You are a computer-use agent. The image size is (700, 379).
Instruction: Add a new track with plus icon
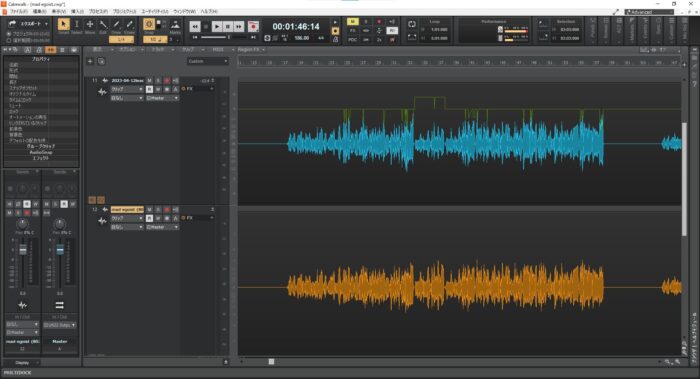[x=90, y=61]
